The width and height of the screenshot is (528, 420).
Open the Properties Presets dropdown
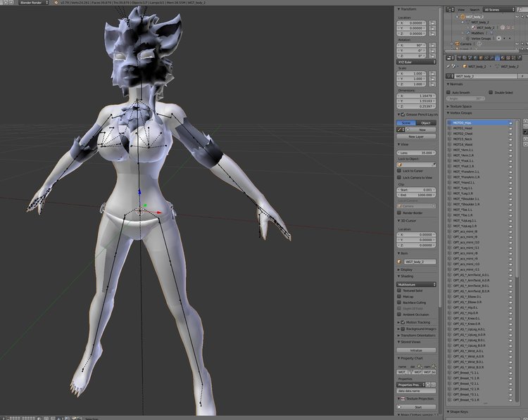click(411, 385)
